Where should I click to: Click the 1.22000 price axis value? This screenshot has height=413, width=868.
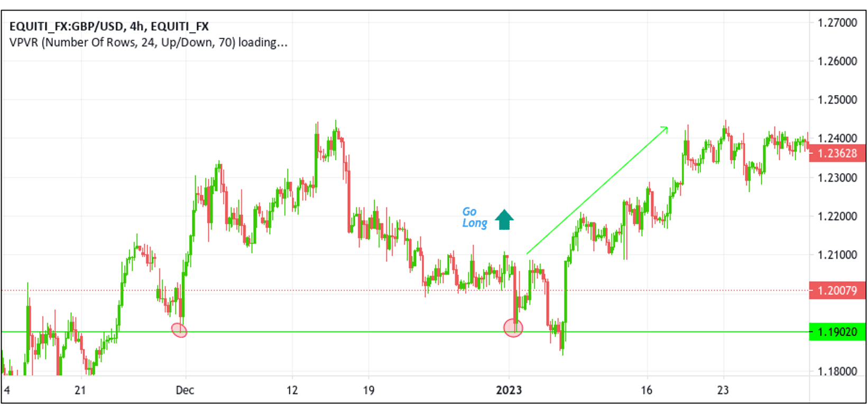point(837,217)
